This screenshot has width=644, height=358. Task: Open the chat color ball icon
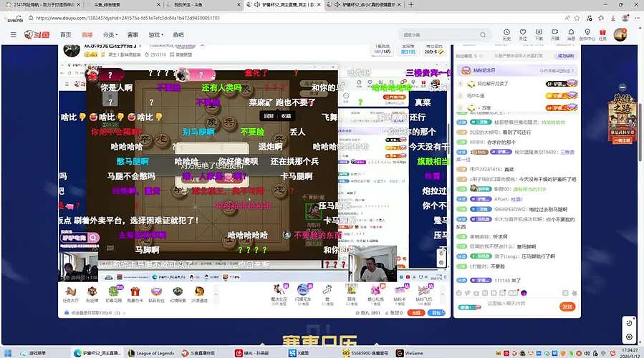(x=524, y=293)
